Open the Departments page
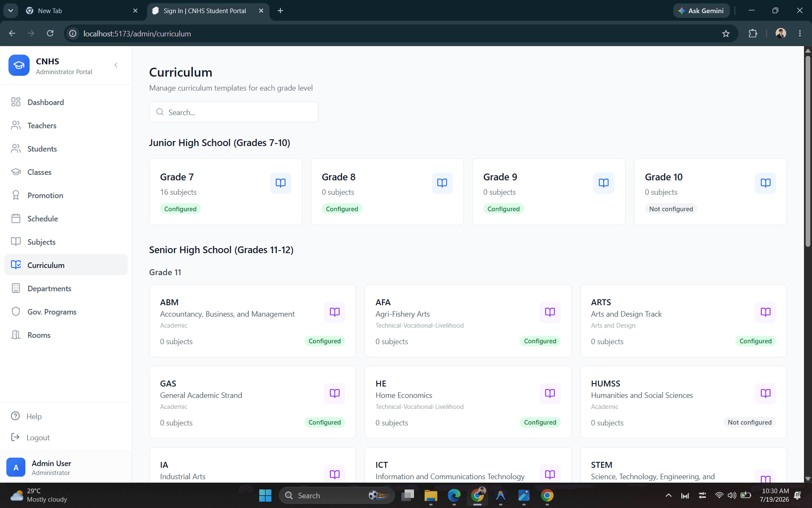This screenshot has width=812, height=508. (66, 288)
